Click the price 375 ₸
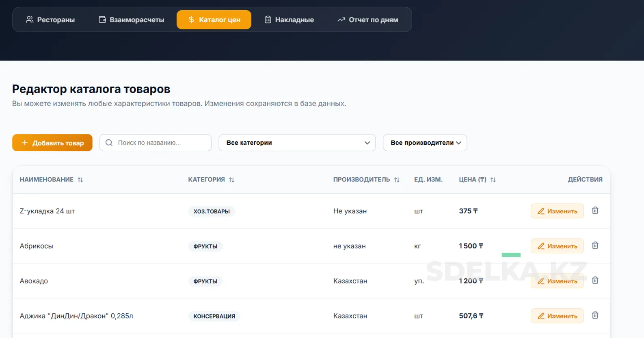The height and width of the screenshot is (338, 644). [468, 211]
